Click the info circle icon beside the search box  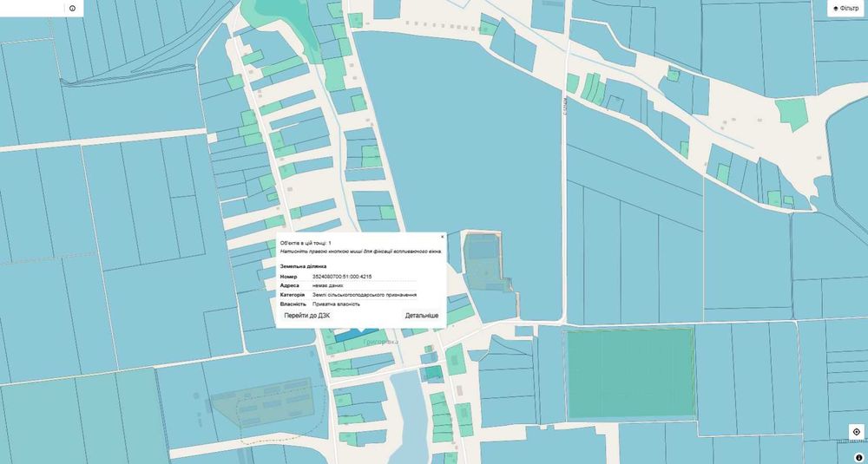click(73, 9)
